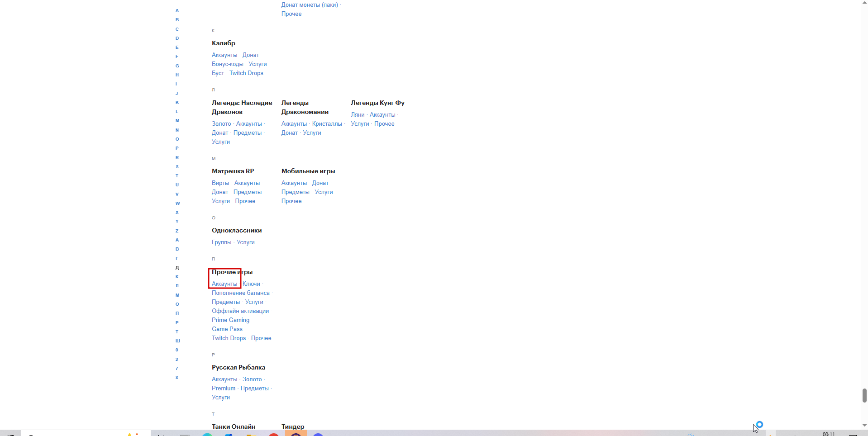Click the Калибр game title
868x436 pixels.
(224, 43)
